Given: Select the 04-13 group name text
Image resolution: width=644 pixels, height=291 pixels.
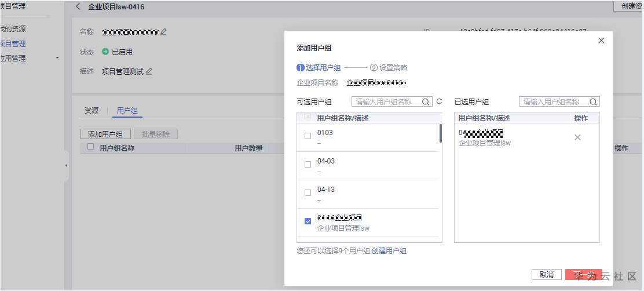Looking at the screenshot, I should coord(325,190).
